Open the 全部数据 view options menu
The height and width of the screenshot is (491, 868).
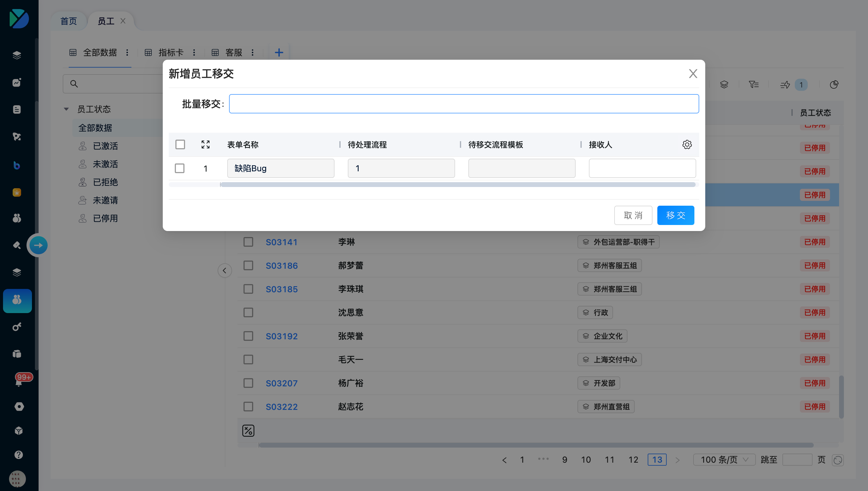127,52
